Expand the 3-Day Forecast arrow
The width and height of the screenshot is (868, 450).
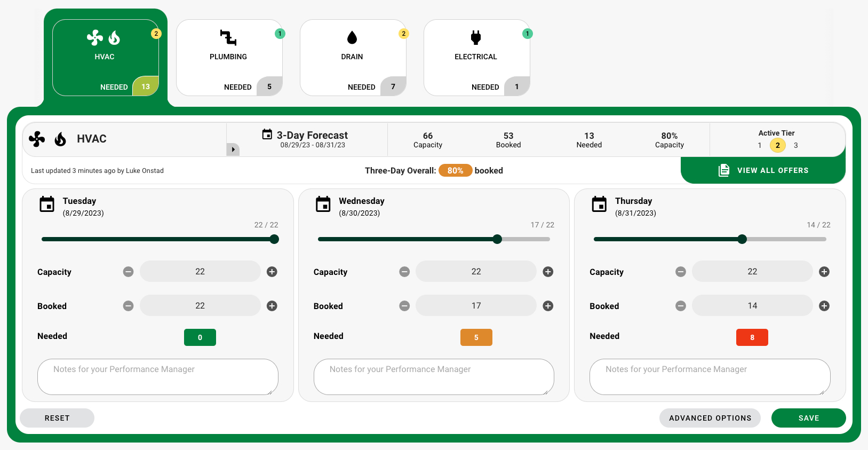coord(233,149)
